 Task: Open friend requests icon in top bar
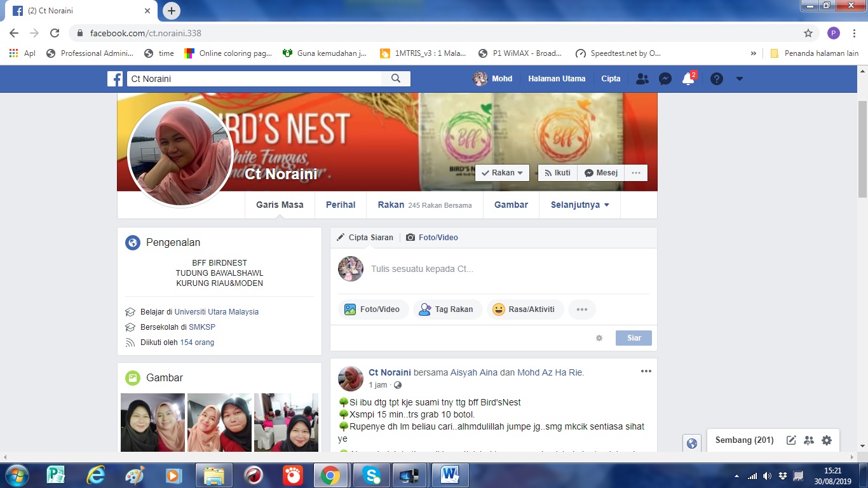coord(642,79)
